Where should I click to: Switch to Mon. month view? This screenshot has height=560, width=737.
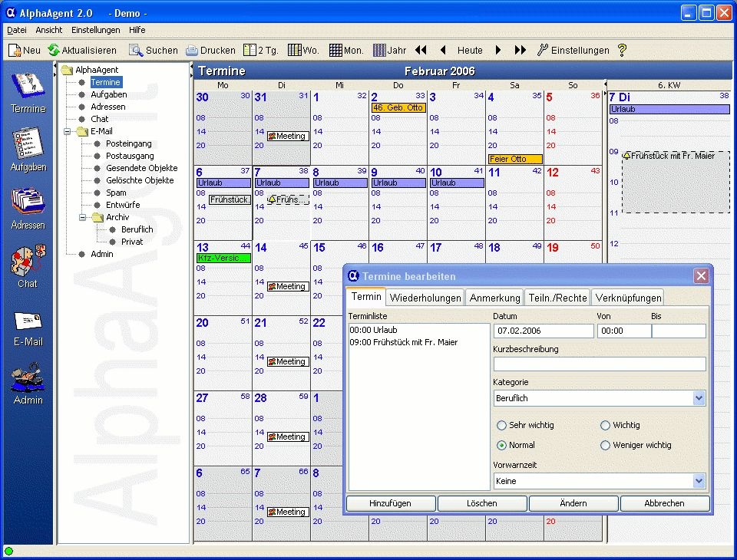pyautogui.click(x=346, y=51)
